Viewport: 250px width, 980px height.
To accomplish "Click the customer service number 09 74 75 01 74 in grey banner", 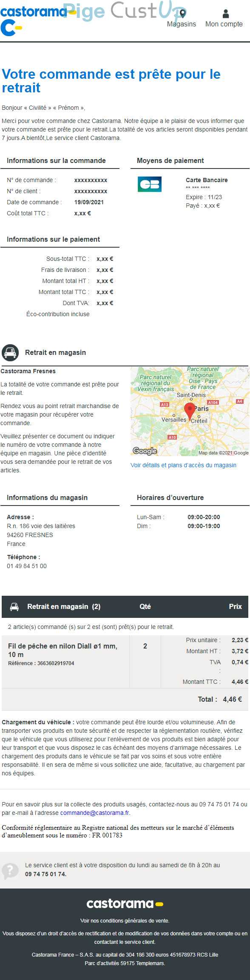I will tap(45, 874).
